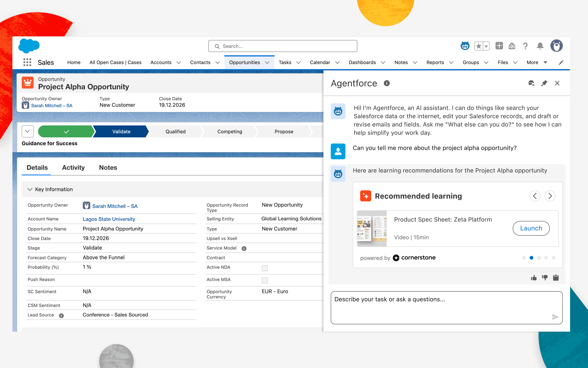588x368 pixels.
Task: Open the More navigation menu
Action: click(x=537, y=63)
